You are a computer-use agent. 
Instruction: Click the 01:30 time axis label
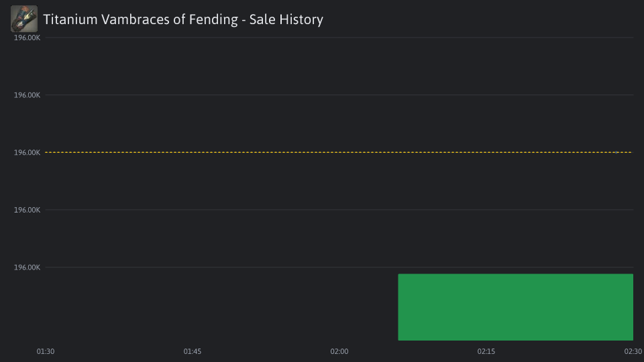tap(45, 351)
